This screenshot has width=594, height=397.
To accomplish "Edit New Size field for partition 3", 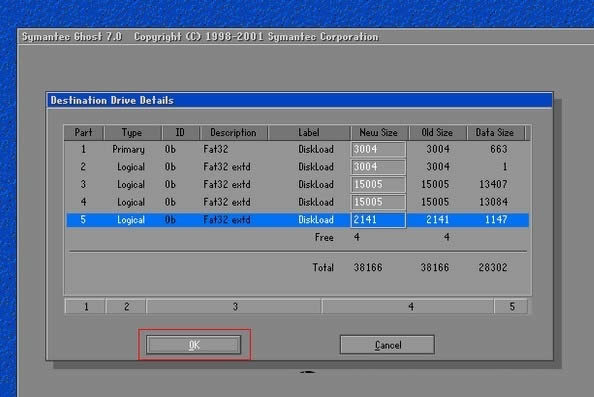I will pos(378,184).
